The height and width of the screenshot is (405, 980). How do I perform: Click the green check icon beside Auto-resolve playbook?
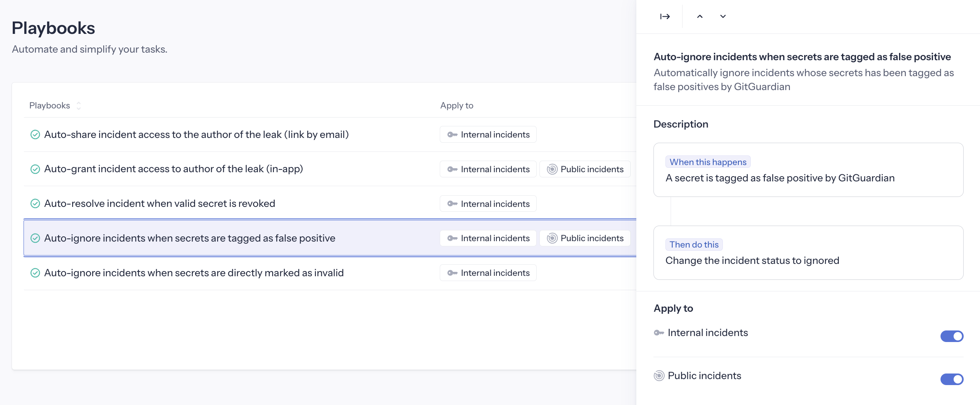pos(35,203)
